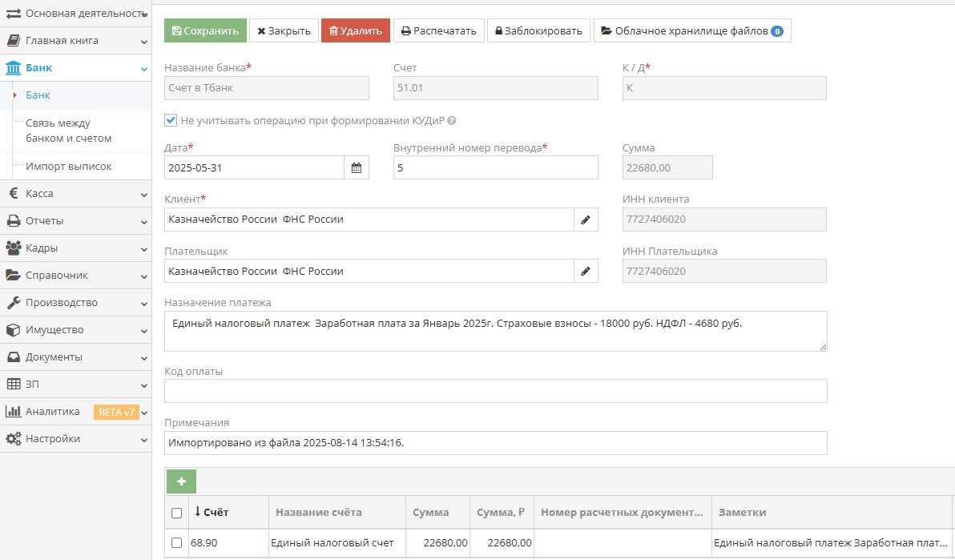Expand the Отчеты menu section
Viewport: 955px width, 560px height.
tap(75, 221)
